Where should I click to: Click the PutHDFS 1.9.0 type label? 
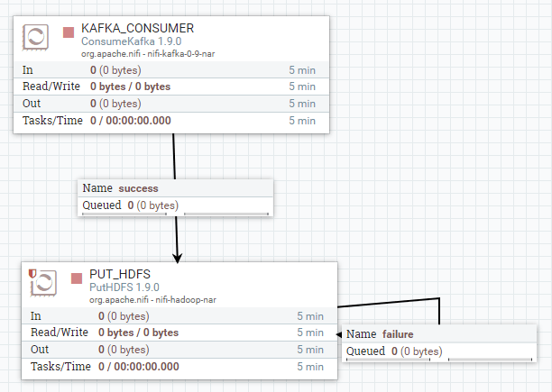tap(124, 287)
